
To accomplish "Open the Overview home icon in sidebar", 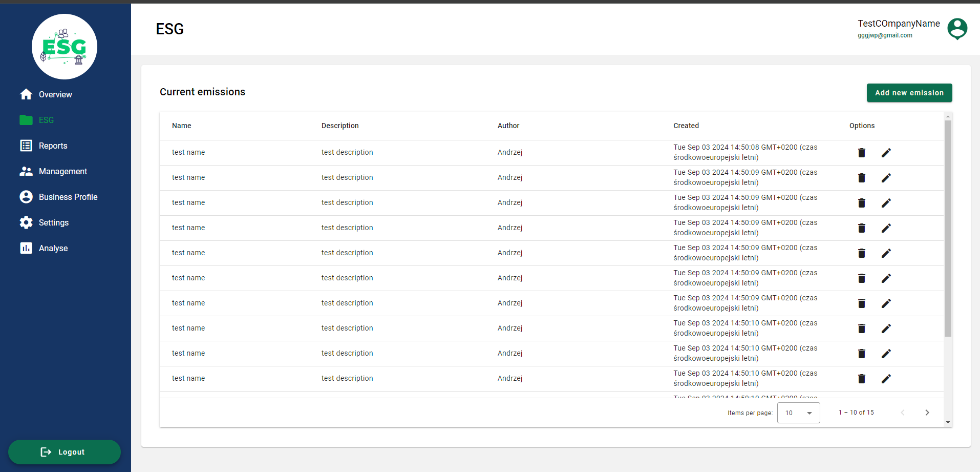I will point(26,94).
